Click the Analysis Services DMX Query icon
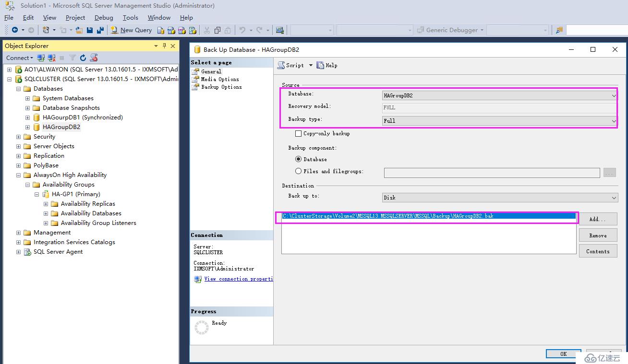Screen dimensions: 628x364 point(182,30)
